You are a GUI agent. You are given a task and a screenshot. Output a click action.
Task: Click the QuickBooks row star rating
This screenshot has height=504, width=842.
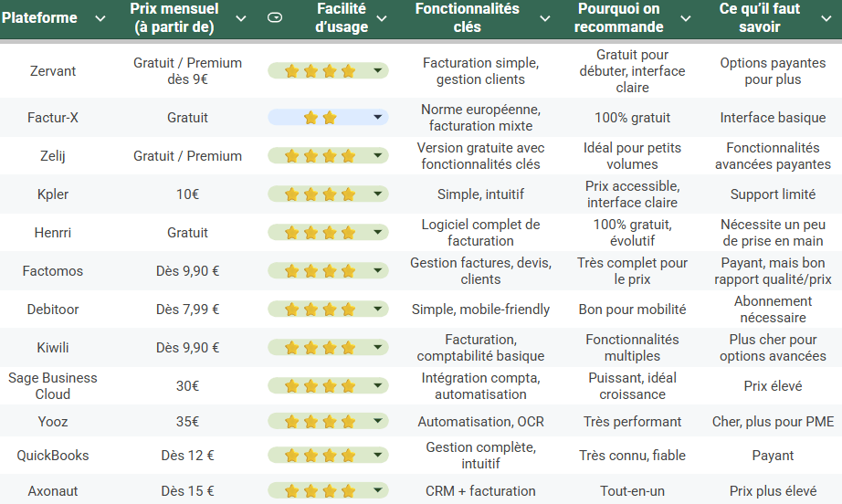320,456
